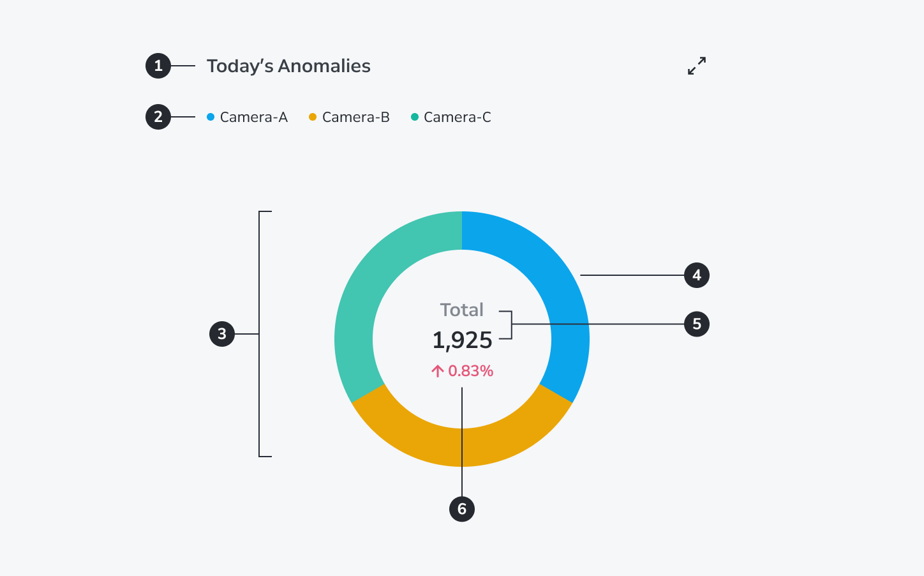
Task: Click the blue Camera-A legend dot
Action: [x=211, y=117]
